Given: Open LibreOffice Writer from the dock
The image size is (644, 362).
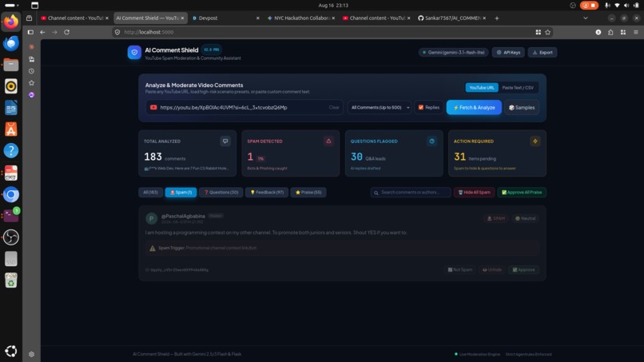Looking at the screenshot, I should click(11, 108).
